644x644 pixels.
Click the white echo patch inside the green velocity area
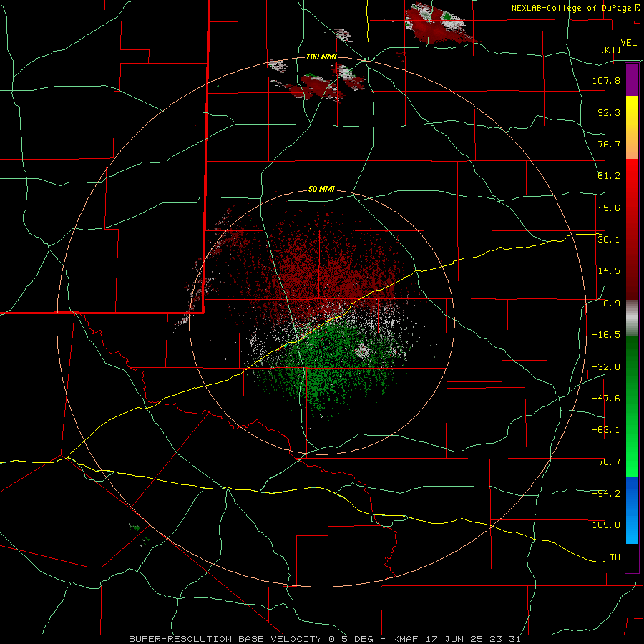[362, 351]
